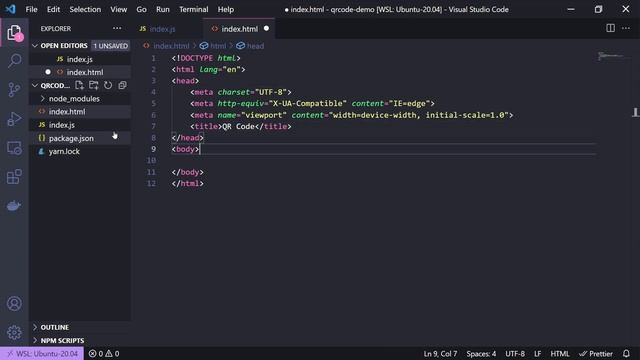Click line number 11 in gutter

[151, 172]
